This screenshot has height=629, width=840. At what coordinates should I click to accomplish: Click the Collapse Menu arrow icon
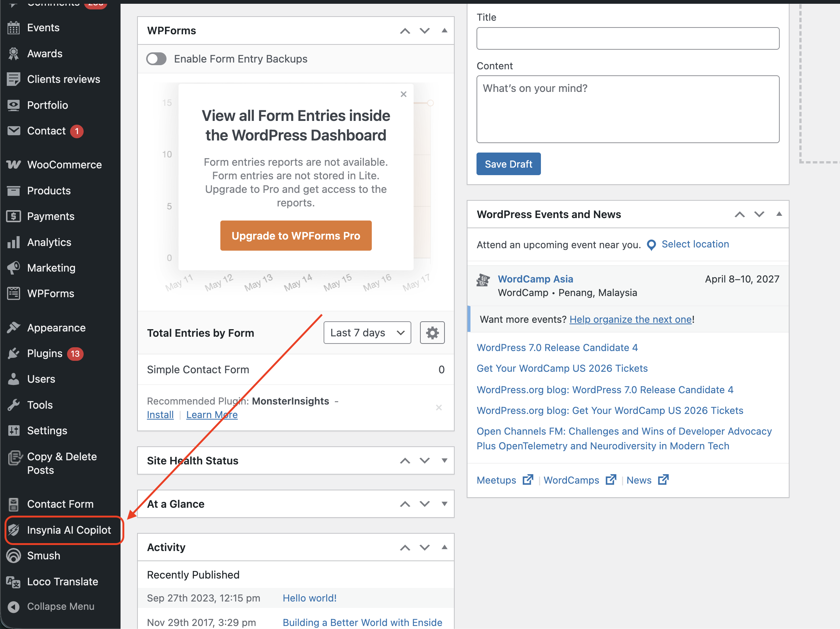pyautogui.click(x=14, y=607)
